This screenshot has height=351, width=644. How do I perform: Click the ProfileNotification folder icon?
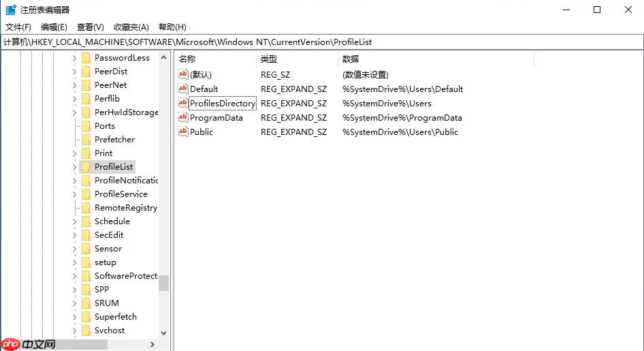pos(86,181)
